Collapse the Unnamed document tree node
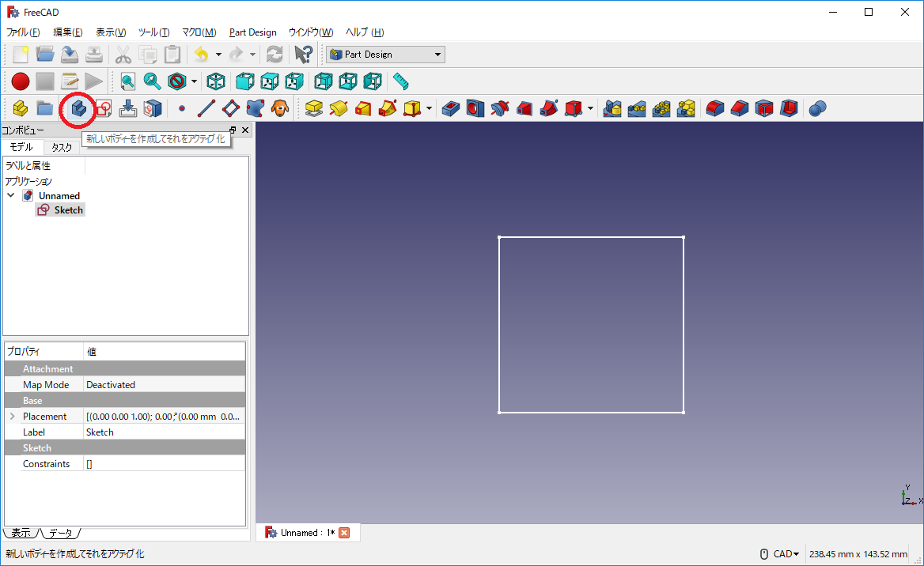 coord(11,195)
